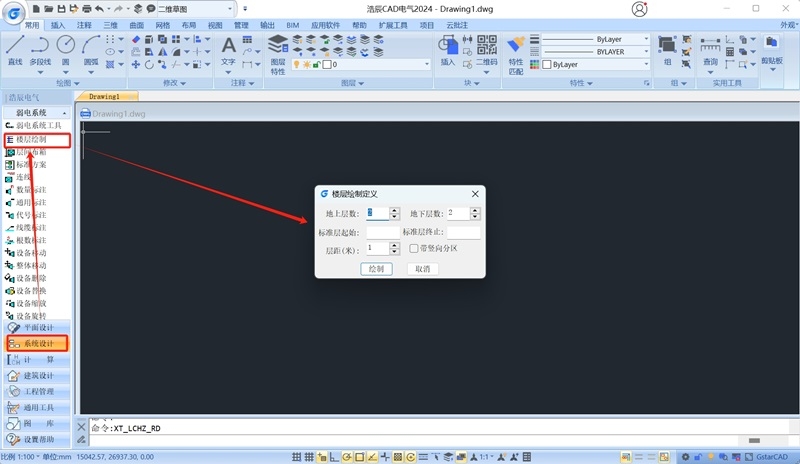
Task: Switch to the 插入 ribbon tab
Action: [x=58, y=25]
